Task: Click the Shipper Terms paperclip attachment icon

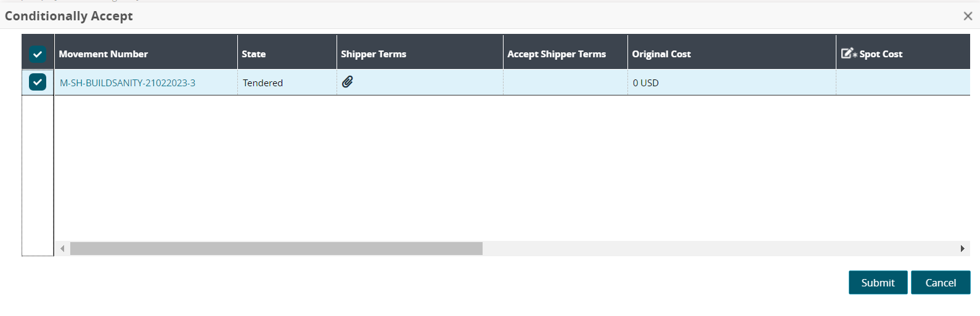Action: [x=348, y=82]
